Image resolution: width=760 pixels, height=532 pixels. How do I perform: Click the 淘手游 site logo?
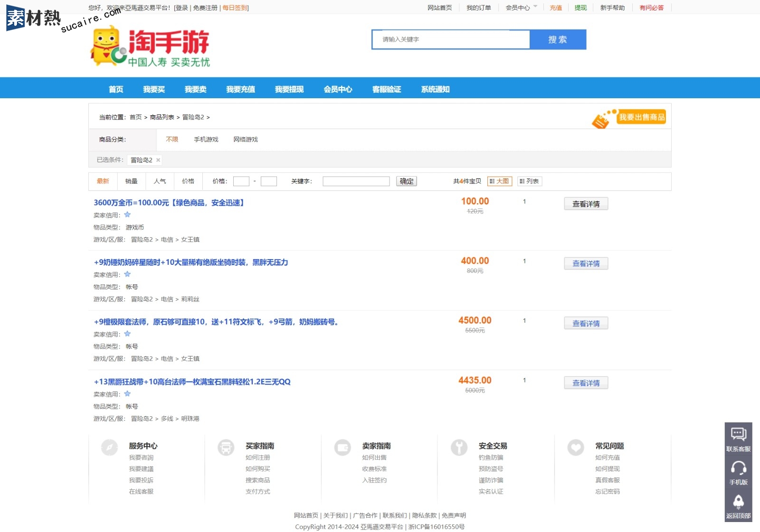150,47
